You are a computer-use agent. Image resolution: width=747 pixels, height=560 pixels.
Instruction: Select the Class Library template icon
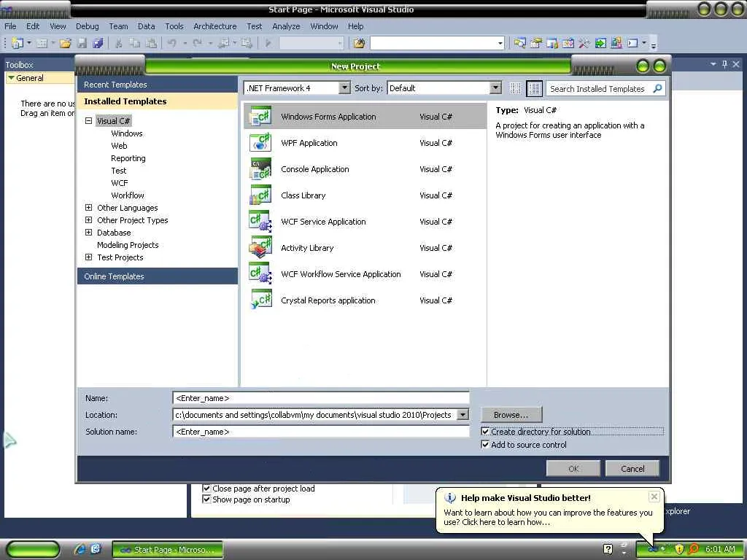260,195
